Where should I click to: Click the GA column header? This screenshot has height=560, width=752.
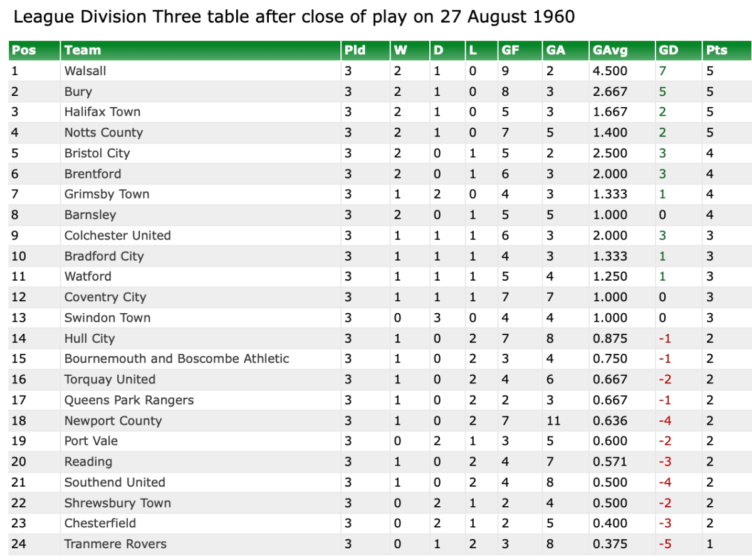[x=555, y=50]
